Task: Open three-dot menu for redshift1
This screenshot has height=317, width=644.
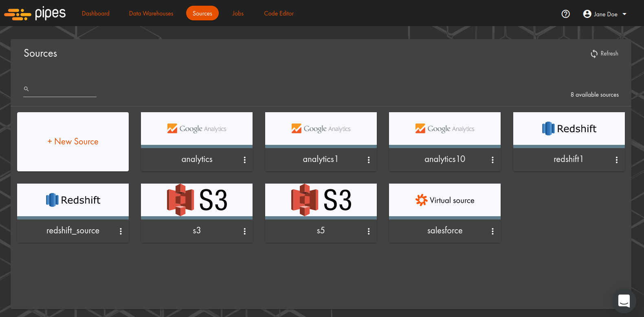Action: click(x=617, y=160)
